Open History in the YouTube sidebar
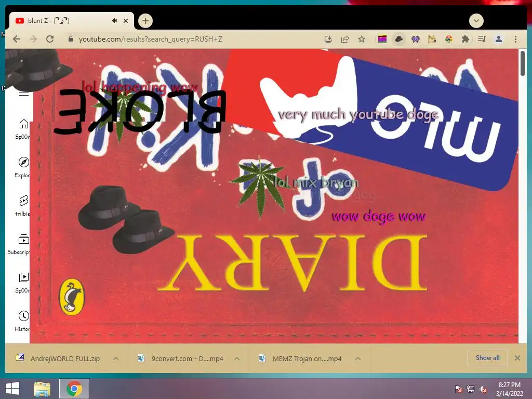This screenshot has height=399, width=532. point(23,320)
